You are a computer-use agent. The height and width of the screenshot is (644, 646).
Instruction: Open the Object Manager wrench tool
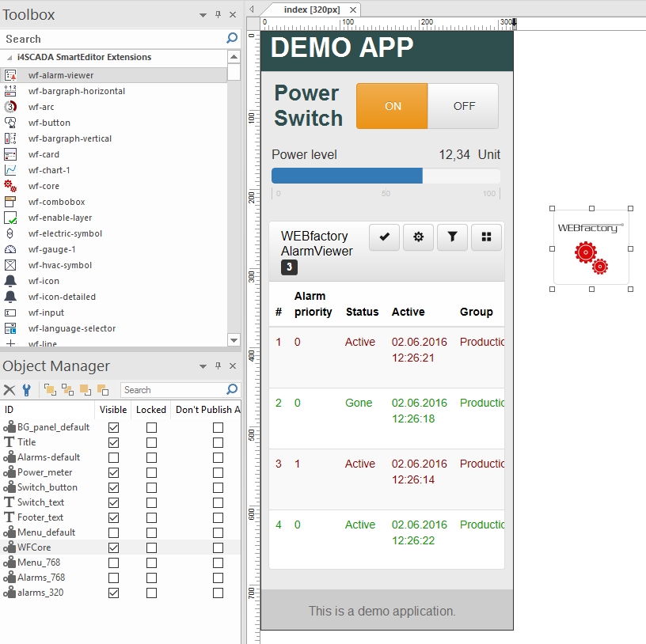point(27,390)
